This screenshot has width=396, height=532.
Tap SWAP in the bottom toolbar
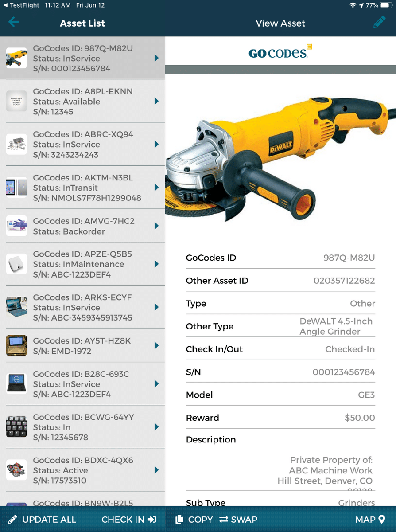point(238,519)
